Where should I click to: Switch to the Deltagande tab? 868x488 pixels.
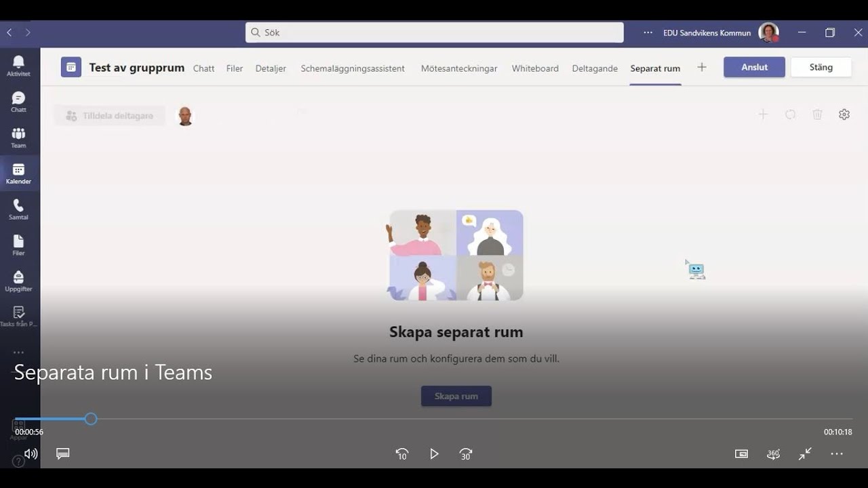point(595,68)
